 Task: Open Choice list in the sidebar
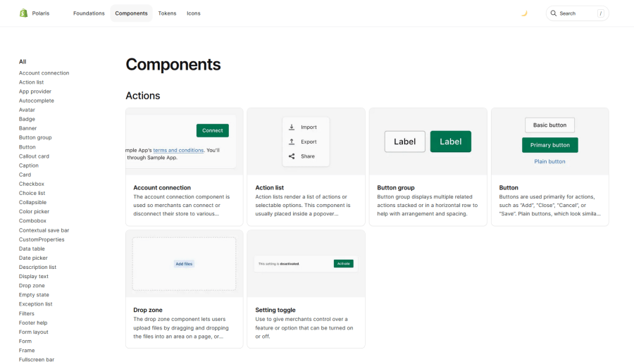[x=32, y=193]
